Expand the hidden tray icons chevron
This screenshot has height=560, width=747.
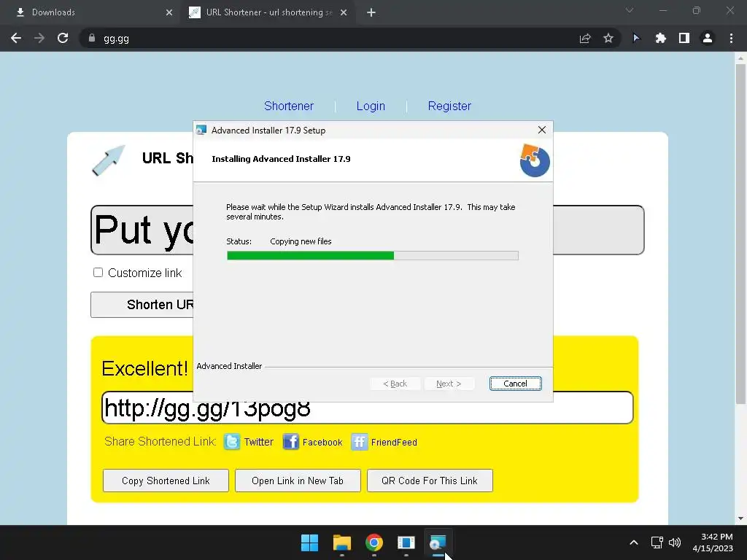pos(634,542)
